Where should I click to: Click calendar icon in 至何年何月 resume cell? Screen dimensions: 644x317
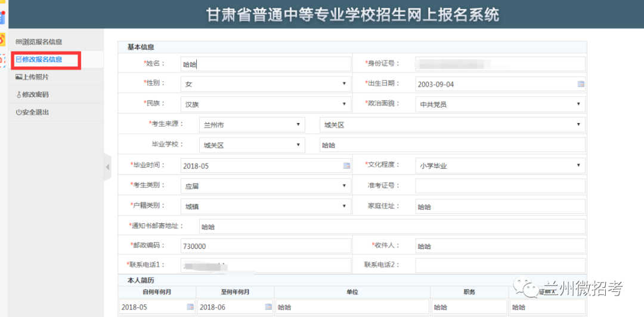268,307
